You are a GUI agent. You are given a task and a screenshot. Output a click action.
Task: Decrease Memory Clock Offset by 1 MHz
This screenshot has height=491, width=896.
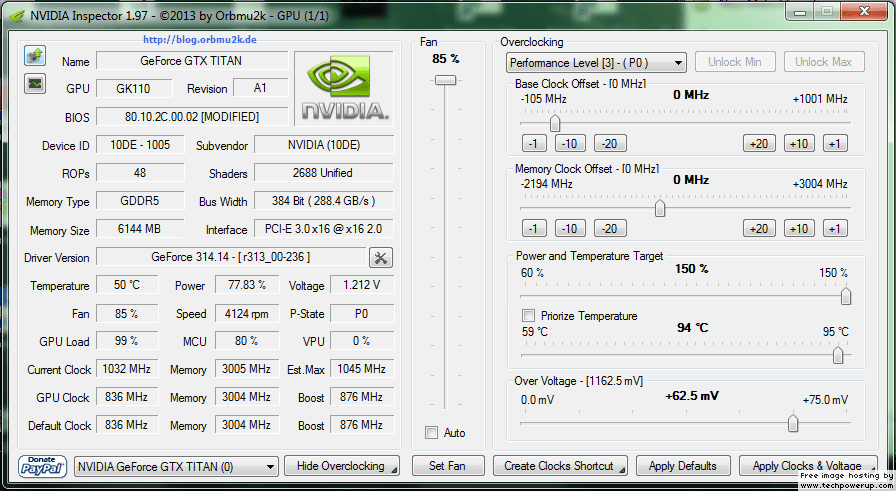coord(534,229)
